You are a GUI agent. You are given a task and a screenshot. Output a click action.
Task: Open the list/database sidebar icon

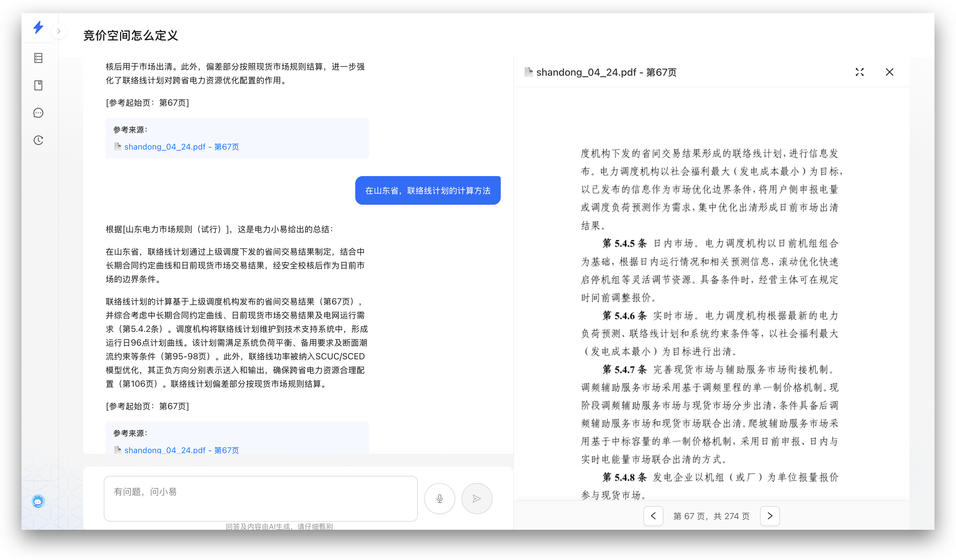(38, 58)
